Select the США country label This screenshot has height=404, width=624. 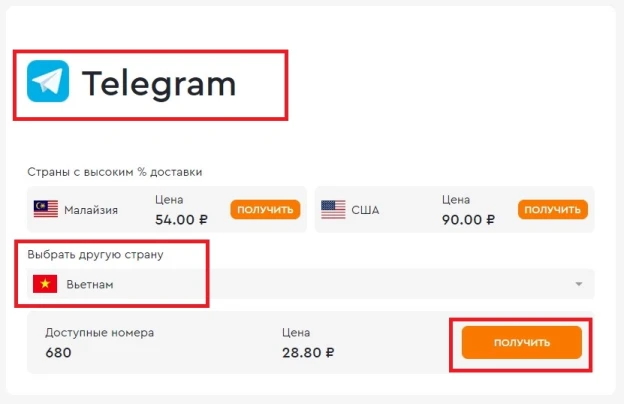coord(365,210)
